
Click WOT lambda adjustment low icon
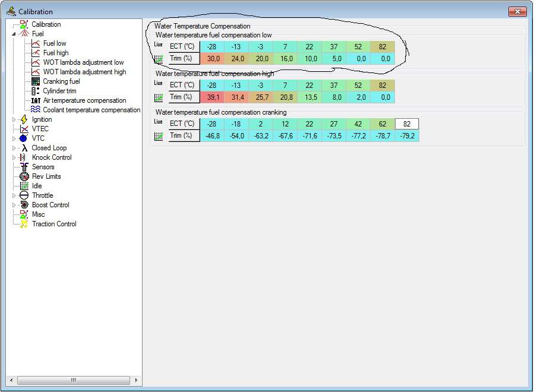click(36, 62)
